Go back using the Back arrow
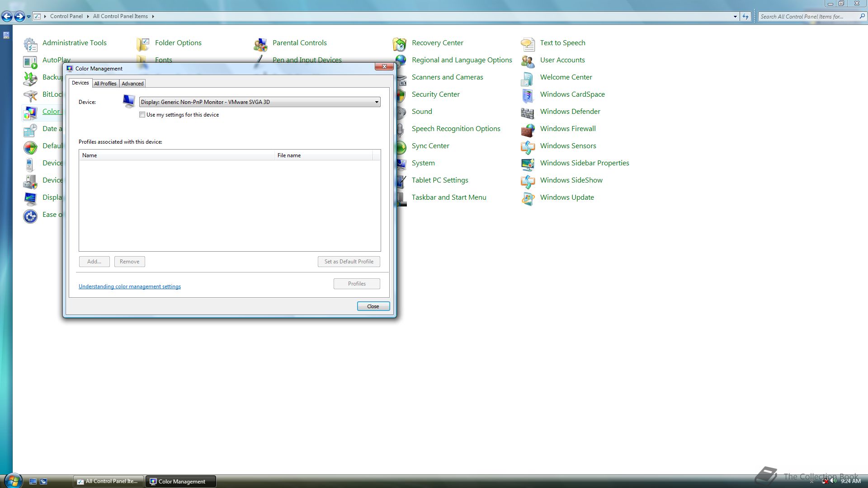 click(x=7, y=17)
